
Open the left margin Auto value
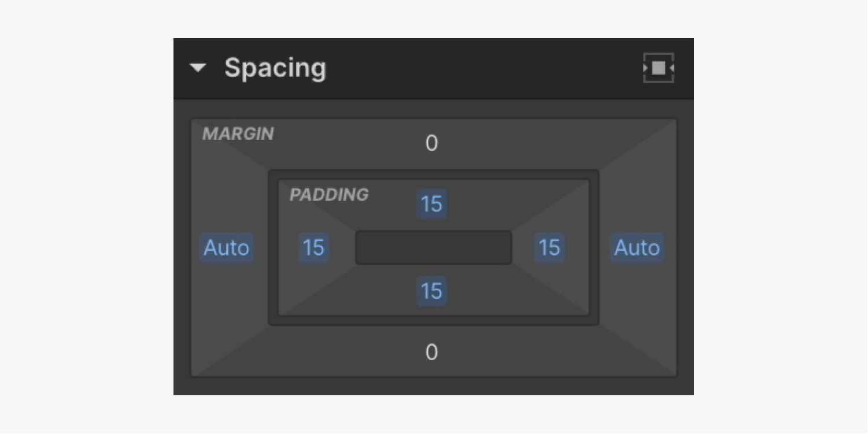click(226, 248)
